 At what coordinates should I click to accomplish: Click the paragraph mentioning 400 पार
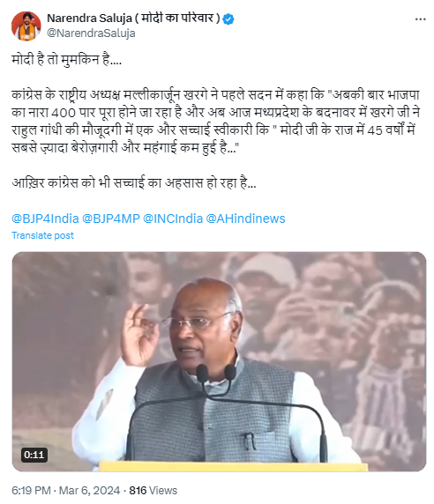click(216, 122)
